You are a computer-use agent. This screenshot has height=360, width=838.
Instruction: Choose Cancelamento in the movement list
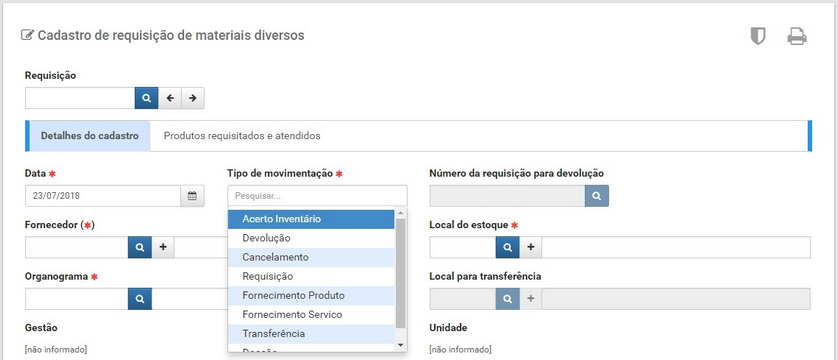(x=311, y=257)
